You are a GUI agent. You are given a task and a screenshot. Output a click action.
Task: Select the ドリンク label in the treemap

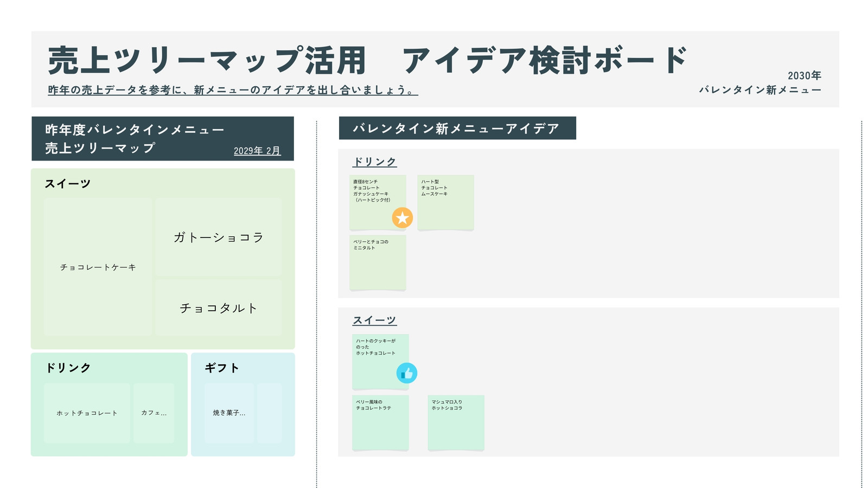point(68,368)
